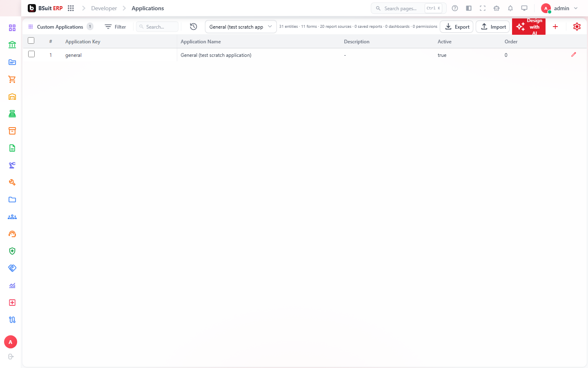Click the green shield icon in sidebar
This screenshot has width=588, height=368.
coord(12,251)
